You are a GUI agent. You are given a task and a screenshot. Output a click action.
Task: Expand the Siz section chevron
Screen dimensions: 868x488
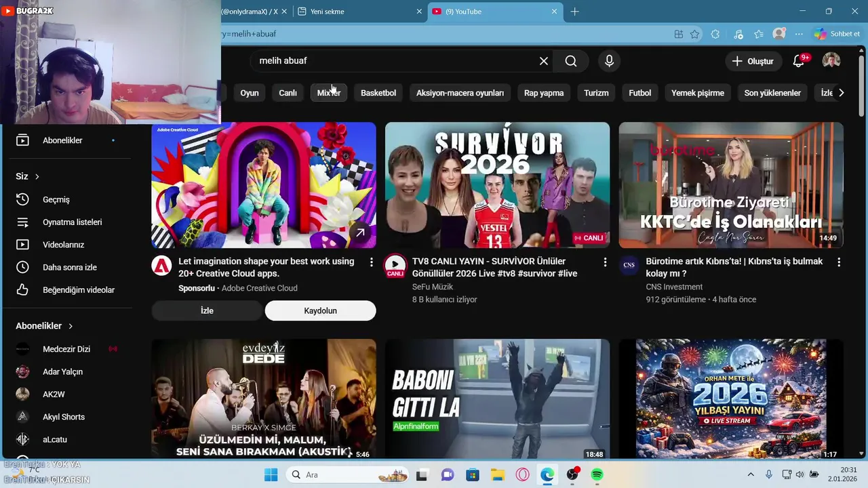click(37, 176)
